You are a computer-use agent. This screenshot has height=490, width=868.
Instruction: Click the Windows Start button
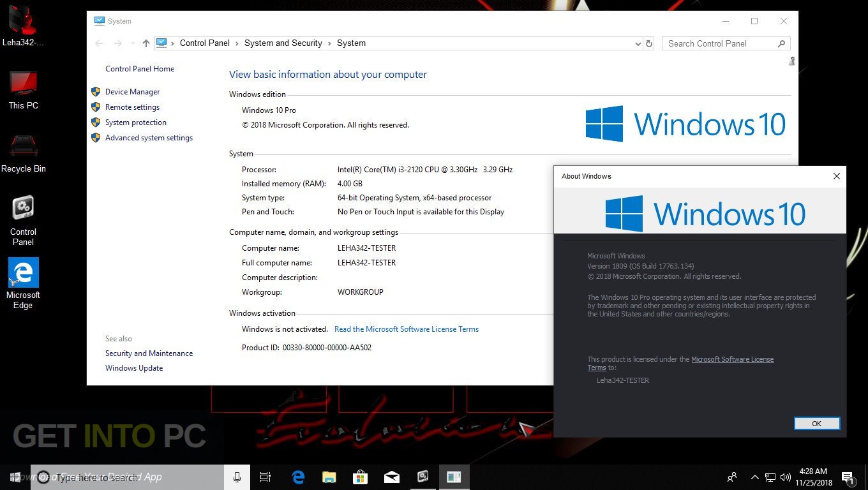coord(15,477)
